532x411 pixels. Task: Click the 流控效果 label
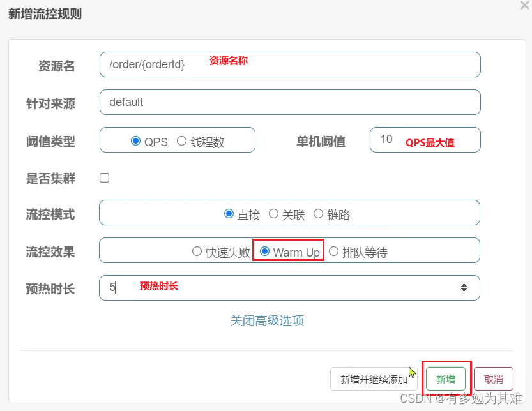[x=50, y=252]
